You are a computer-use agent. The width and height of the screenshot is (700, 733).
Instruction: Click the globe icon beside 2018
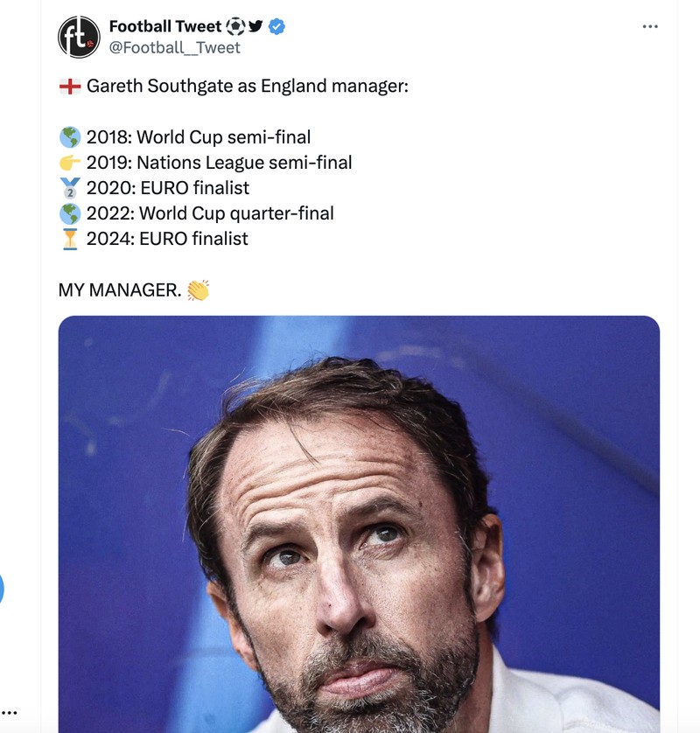click(x=68, y=136)
